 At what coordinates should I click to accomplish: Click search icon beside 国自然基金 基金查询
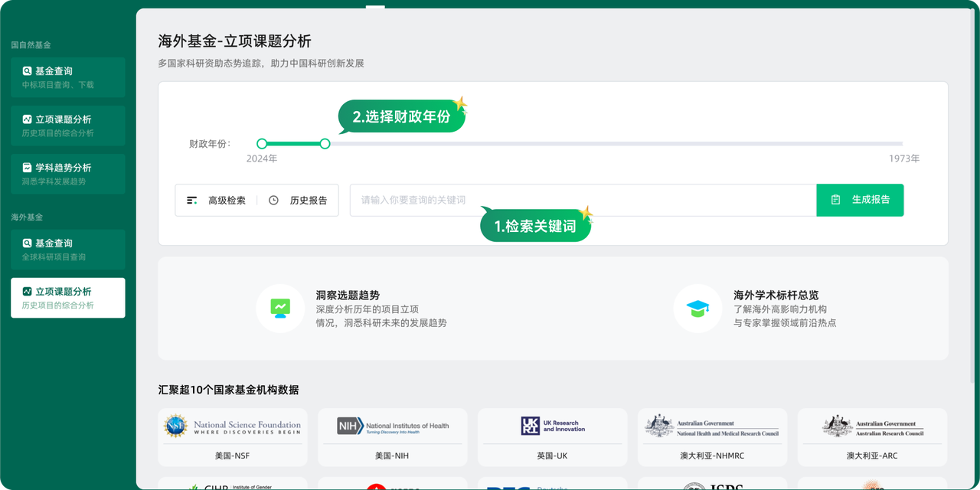27,71
